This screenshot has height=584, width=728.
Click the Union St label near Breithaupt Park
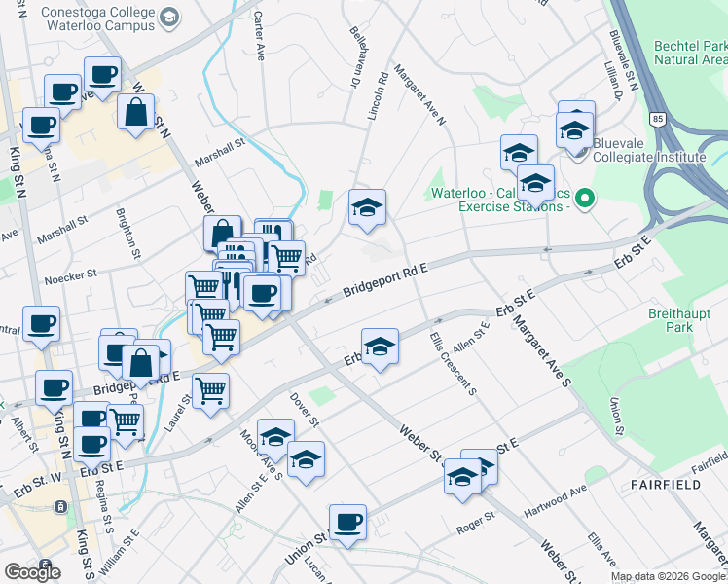[616, 417]
